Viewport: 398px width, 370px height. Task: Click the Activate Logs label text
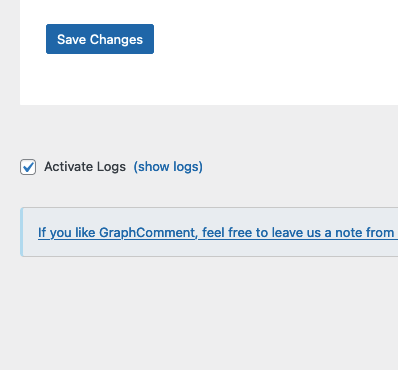point(85,167)
